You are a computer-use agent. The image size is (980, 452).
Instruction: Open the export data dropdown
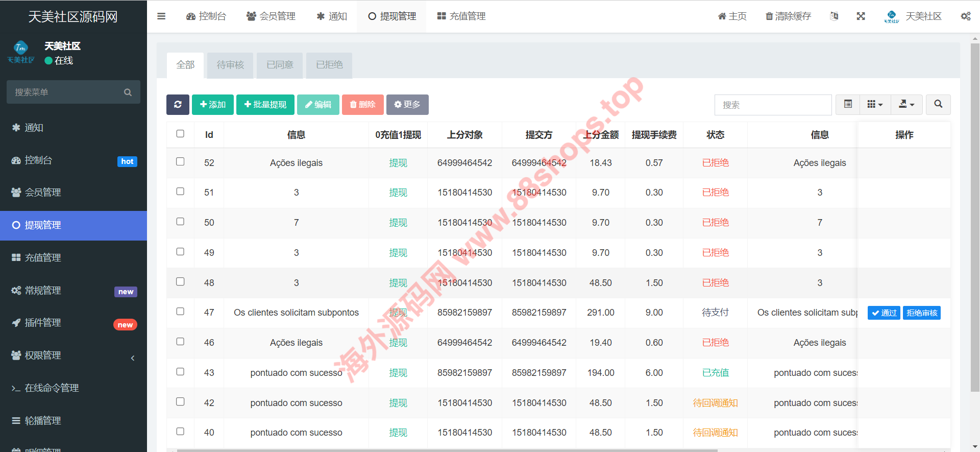click(x=906, y=105)
